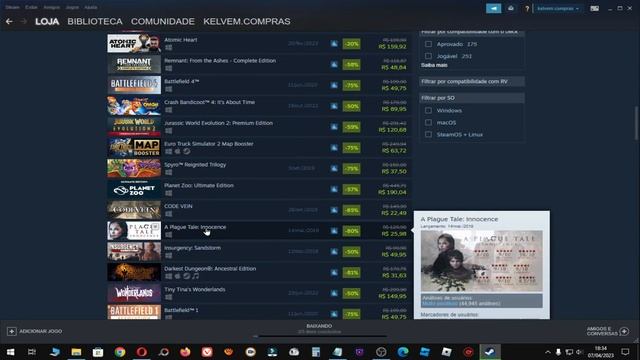Open the Amigos menu in title bar
Image resolution: width=640 pixels, height=360 pixels.
pos(51,7)
